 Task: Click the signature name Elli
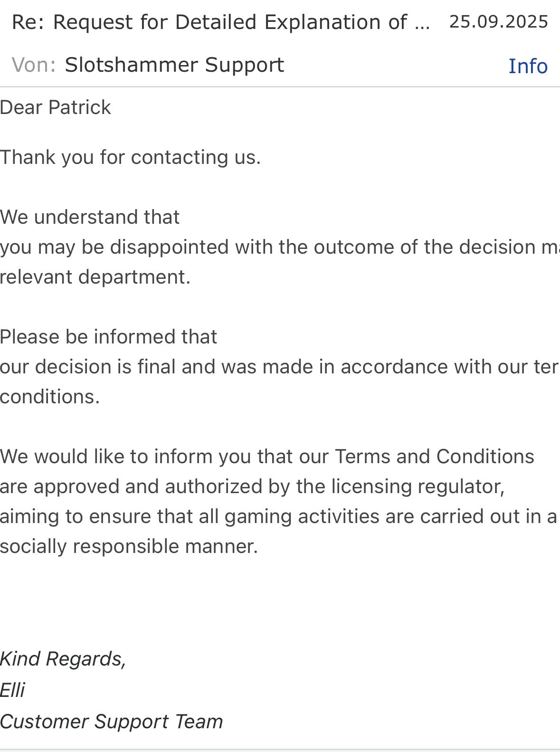(12, 690)
